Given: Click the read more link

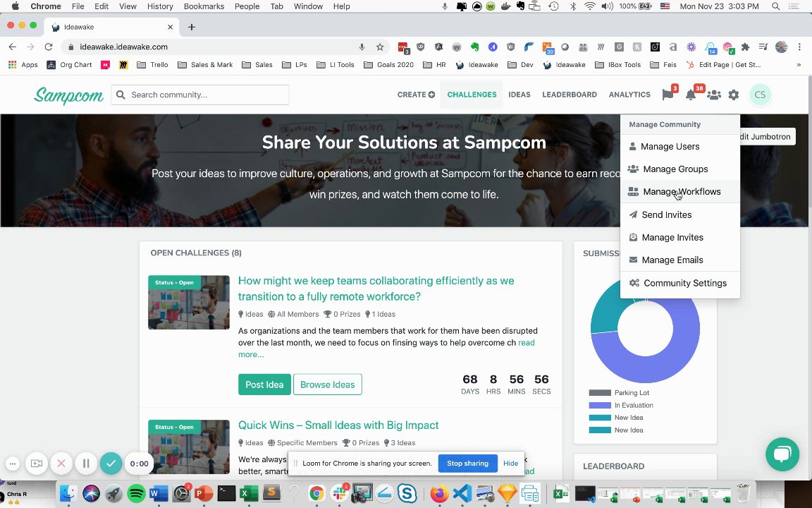Looking at the screenshot, I should tap(526, 343).
